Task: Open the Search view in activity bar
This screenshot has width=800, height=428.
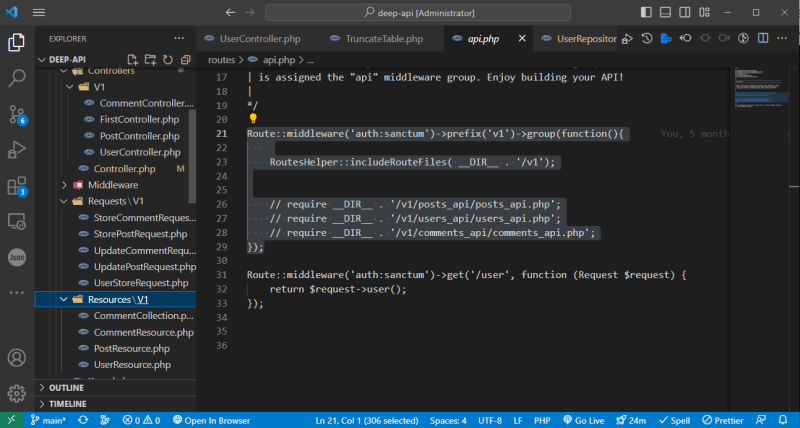Action: (x=16, y=78)
